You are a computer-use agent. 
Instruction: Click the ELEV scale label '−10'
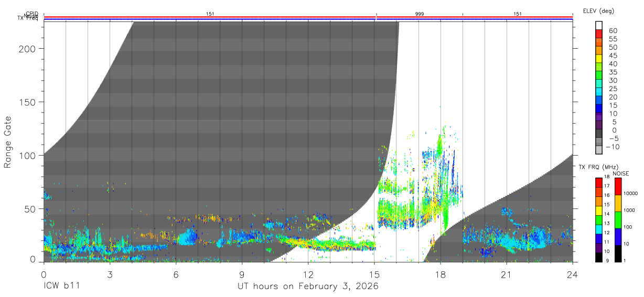click(x=612, y=146)
